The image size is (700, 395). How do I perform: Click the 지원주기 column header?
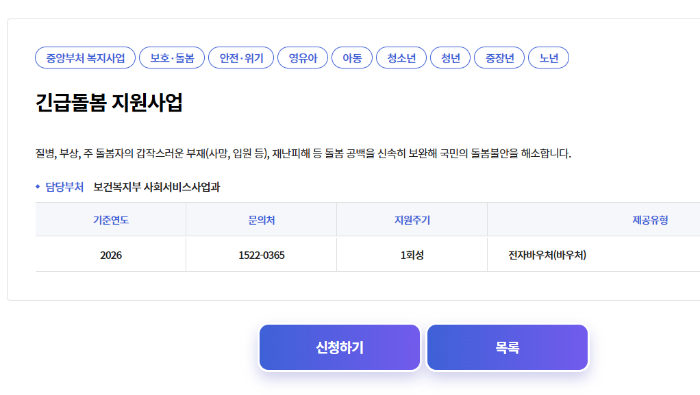(412, 220)
